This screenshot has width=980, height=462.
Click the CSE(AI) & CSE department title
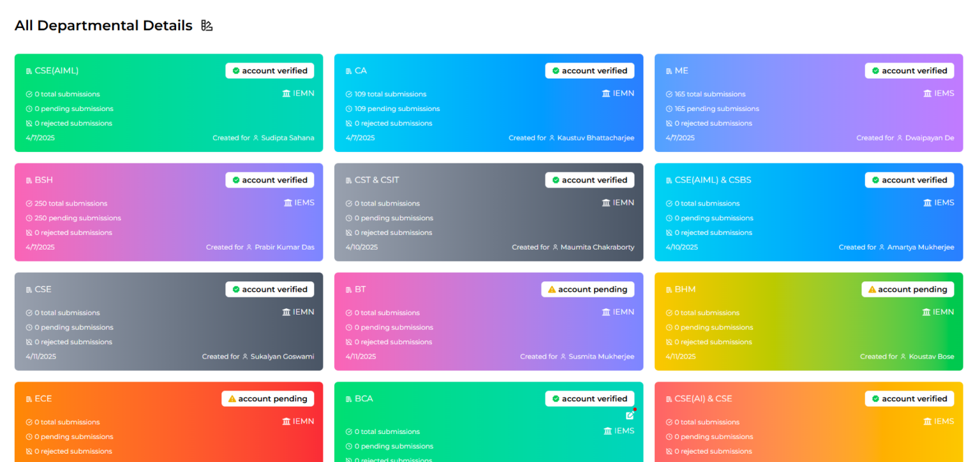pyautogui.click(x=704, y=399)
